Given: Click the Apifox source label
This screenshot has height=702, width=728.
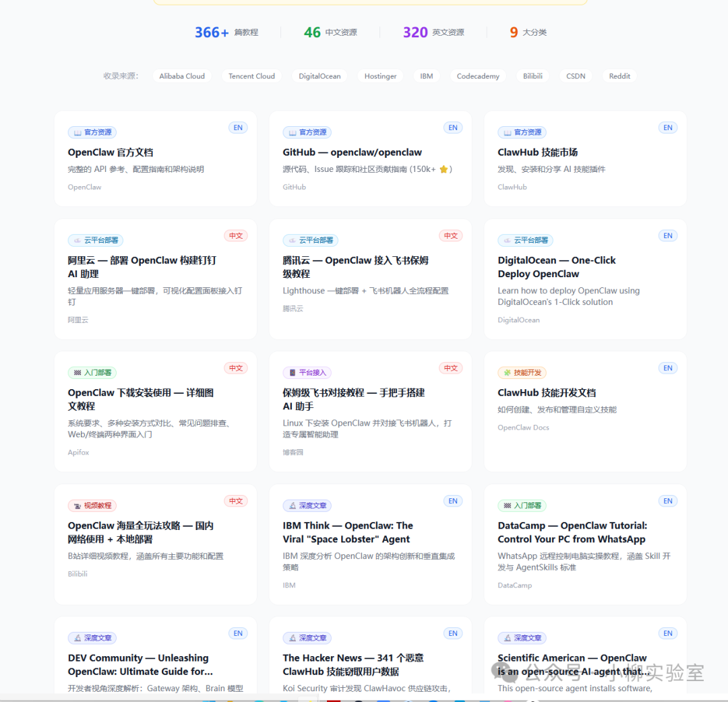Looking at the screenshot, I should coord(78,452).
